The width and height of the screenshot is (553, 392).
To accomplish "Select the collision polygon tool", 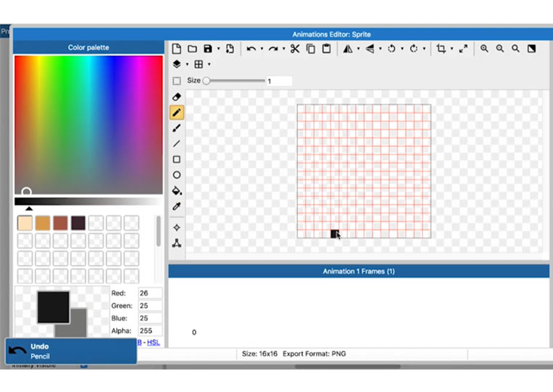I will pyautogui.click(x=177, y=243).
